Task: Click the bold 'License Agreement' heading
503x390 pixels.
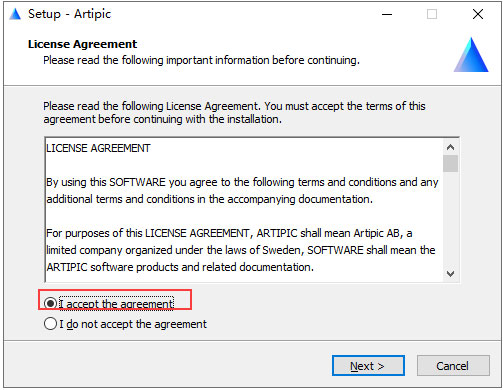Action: (82, 44)
